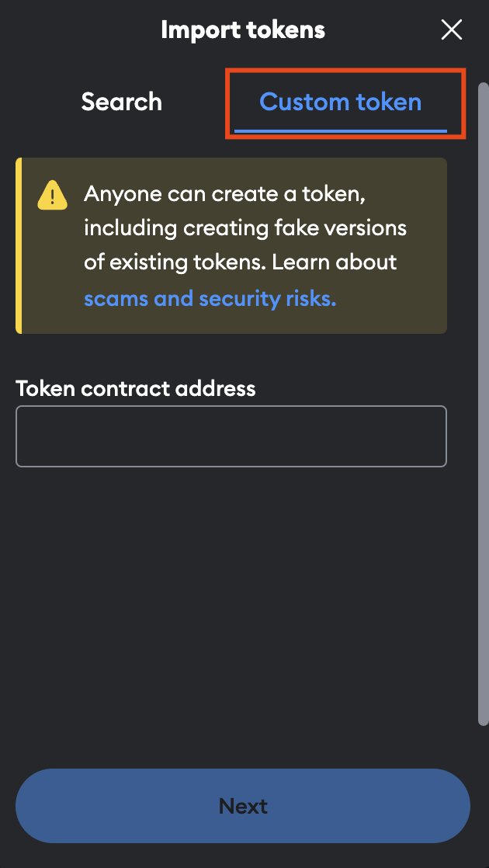Dismiss the dialog with the X icon

pos(451,30)
